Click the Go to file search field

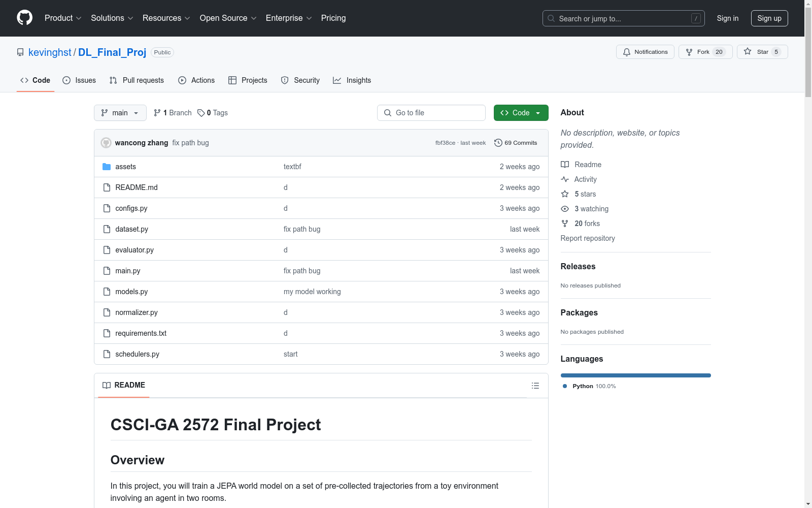[x=431, y=113]
